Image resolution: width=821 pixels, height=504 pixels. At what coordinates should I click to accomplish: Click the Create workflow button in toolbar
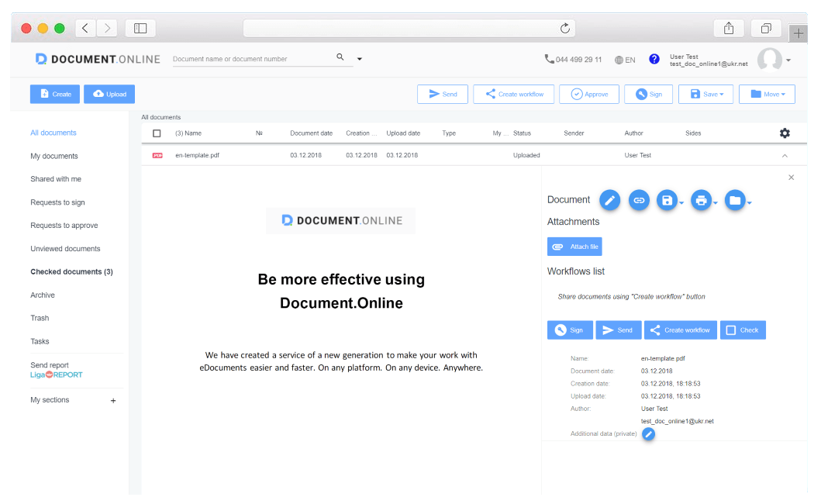[513, 95]
